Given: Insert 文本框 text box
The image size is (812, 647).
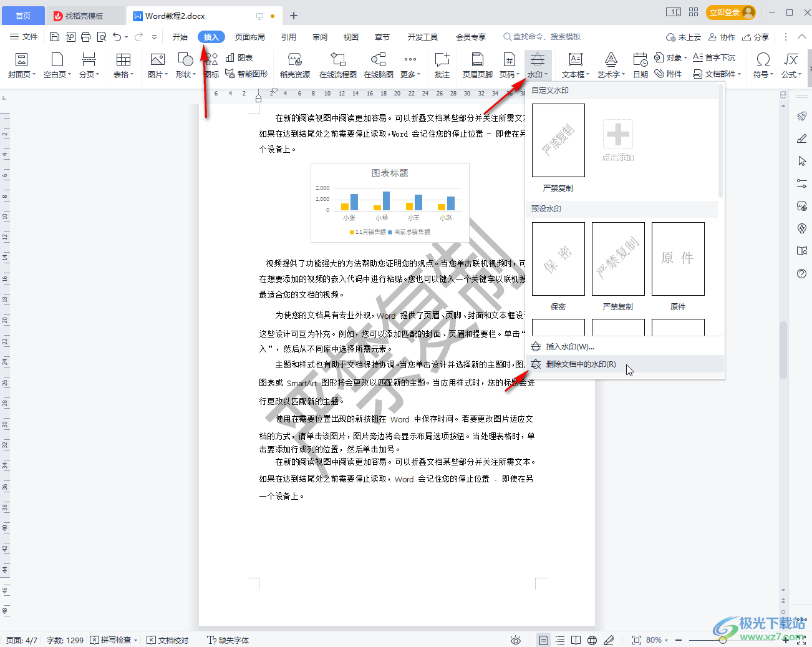Looking at the screenshot, I should click(575, 66).
